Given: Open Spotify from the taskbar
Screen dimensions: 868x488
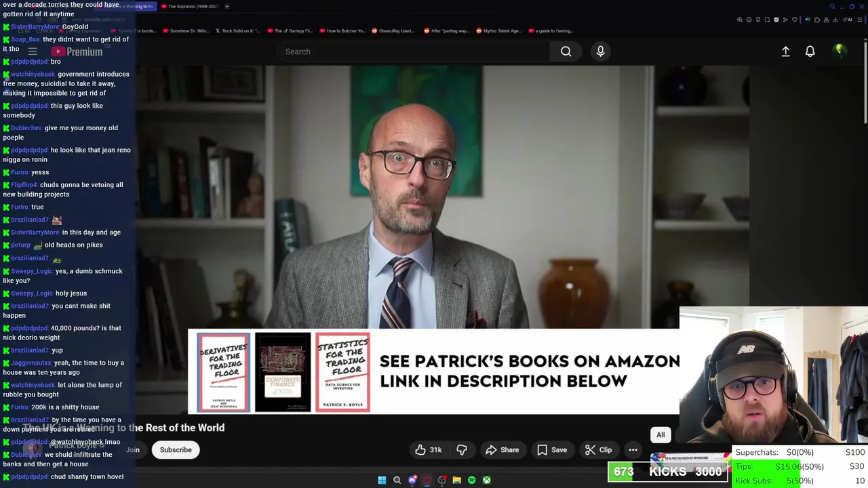Looking at the screenshot, I should 471,480.
